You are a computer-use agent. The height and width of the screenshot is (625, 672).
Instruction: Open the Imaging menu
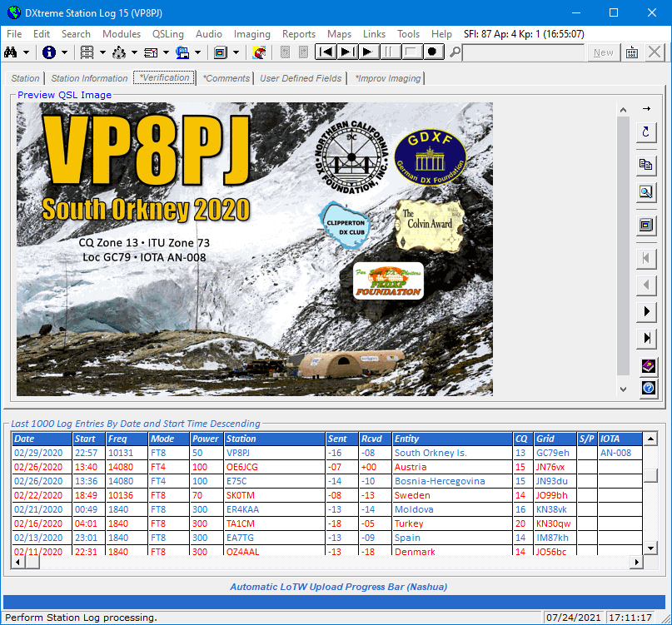(251, 34)
